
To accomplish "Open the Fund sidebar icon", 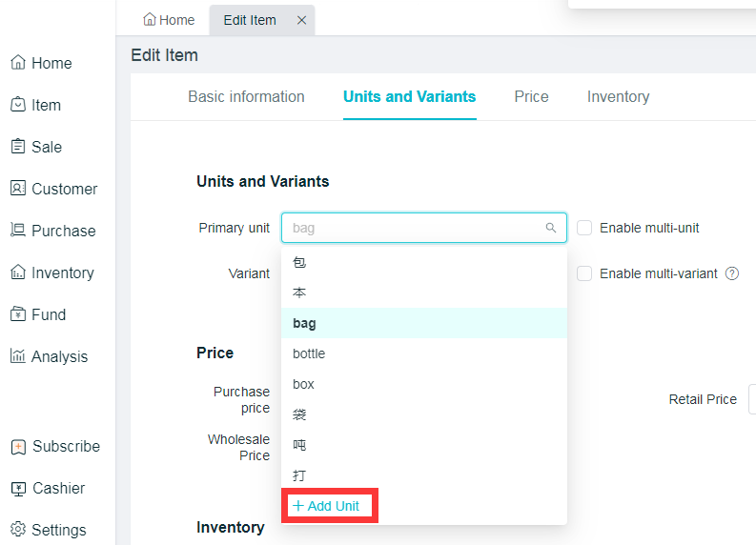I will click(x=17, y=314).
